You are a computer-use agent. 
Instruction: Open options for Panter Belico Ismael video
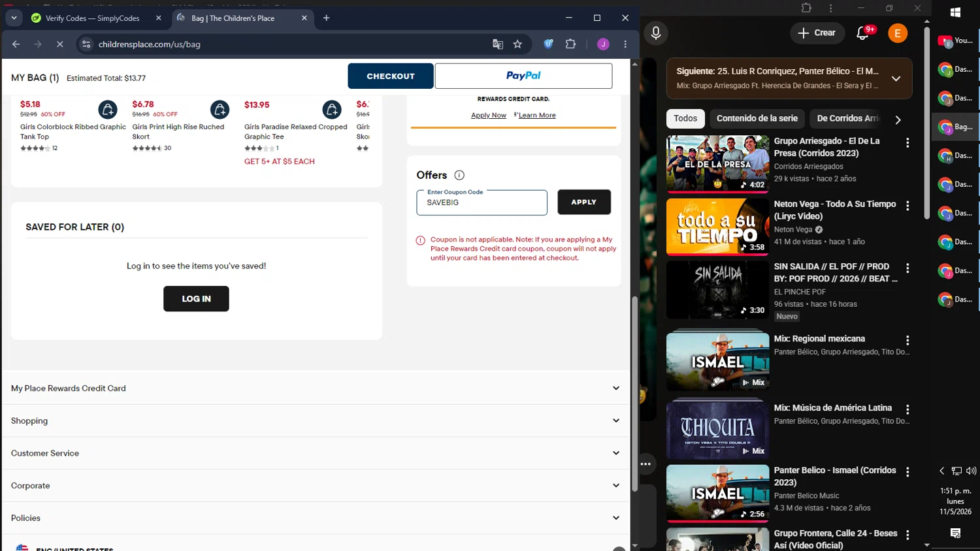point(907,472)
